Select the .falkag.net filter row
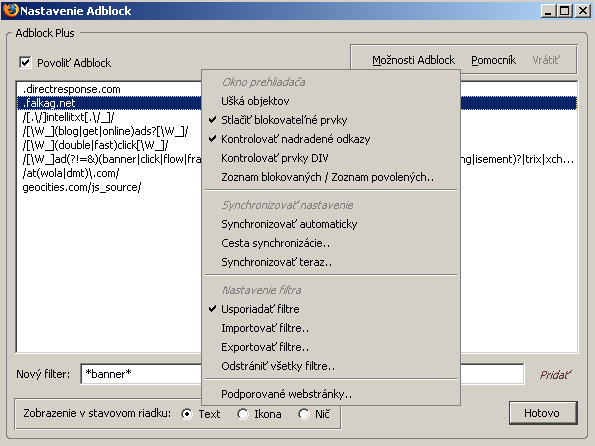The height and width of the screenshot is (446, 595). (297, 103)
